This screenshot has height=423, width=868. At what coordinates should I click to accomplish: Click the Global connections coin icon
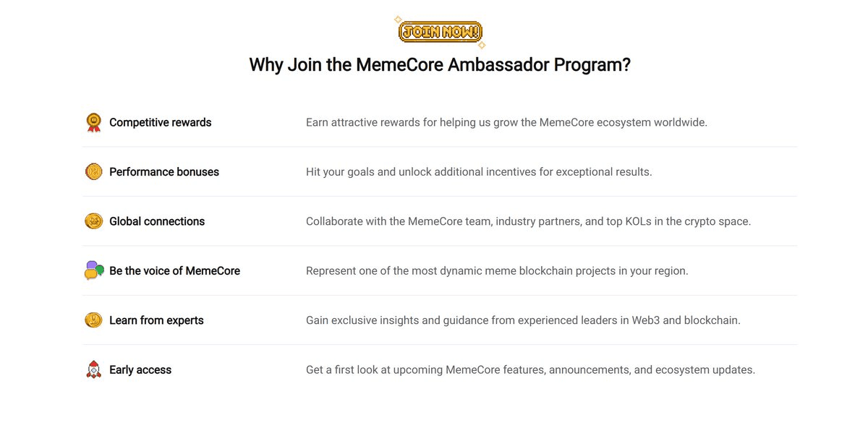93,221
